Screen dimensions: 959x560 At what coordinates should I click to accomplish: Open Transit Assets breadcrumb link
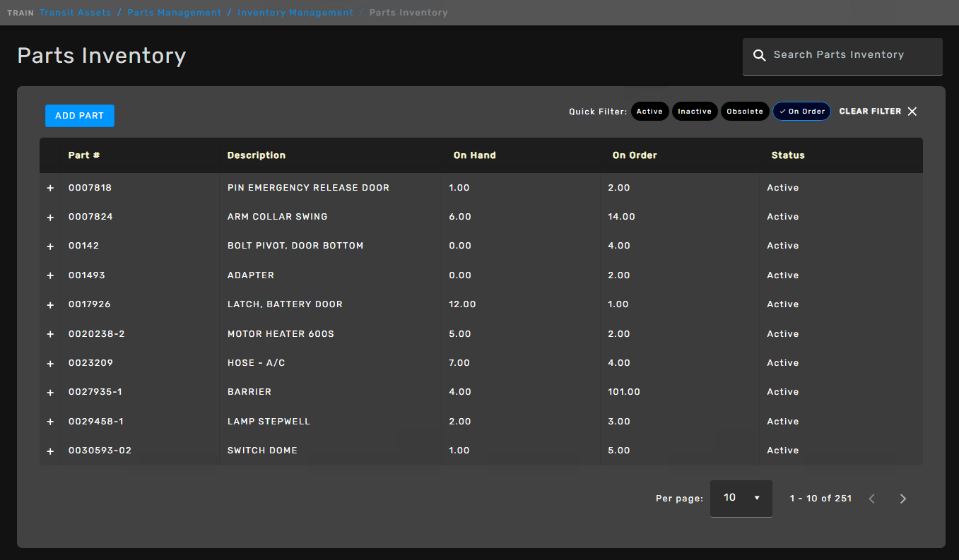[75, 13]
